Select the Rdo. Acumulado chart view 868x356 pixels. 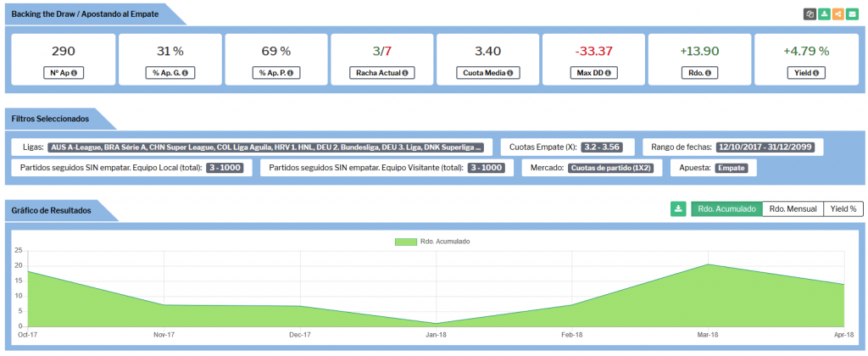point(726,209)
